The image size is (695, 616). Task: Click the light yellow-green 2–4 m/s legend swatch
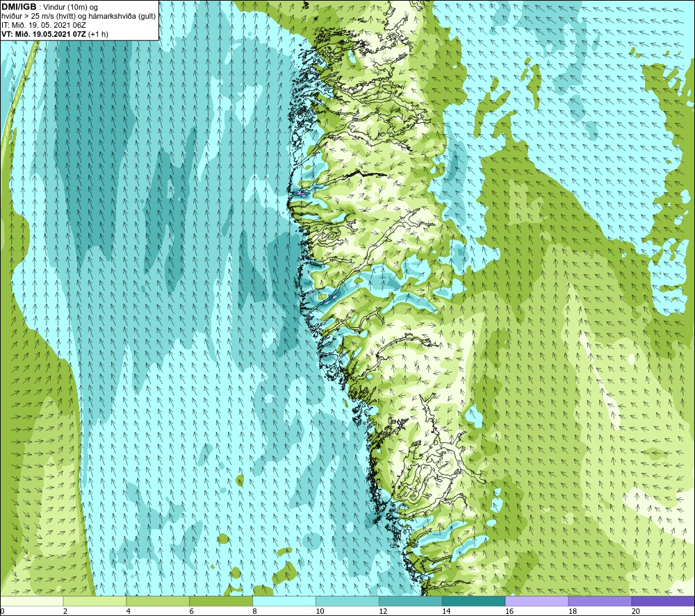click(95, 601)
